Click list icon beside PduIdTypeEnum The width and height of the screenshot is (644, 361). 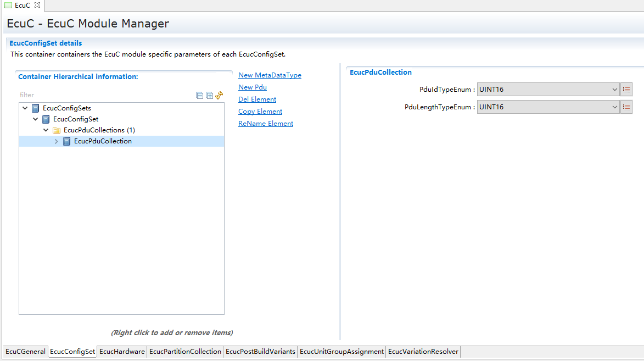click(x=626, y=90)
